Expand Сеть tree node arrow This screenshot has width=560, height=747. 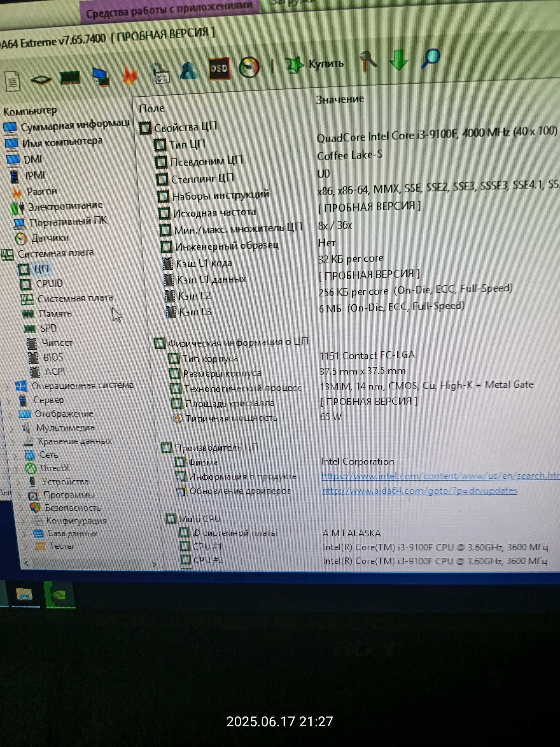(x=15, y=456)
